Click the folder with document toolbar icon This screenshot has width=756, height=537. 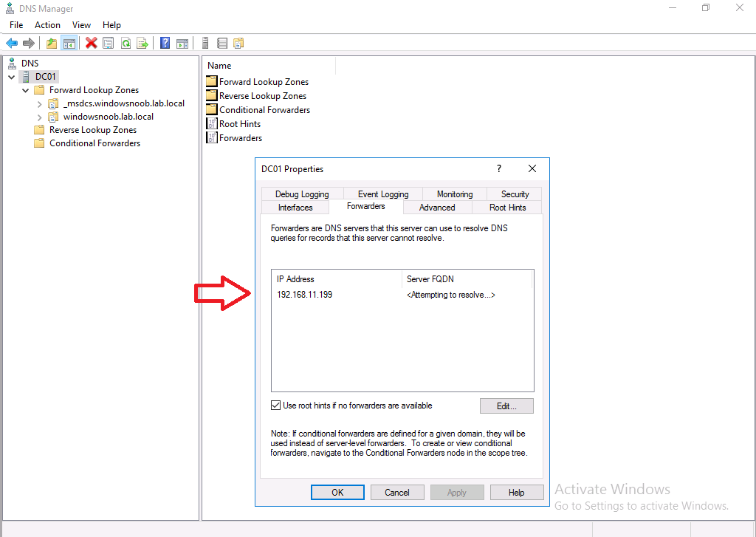[x=238, y=44]
